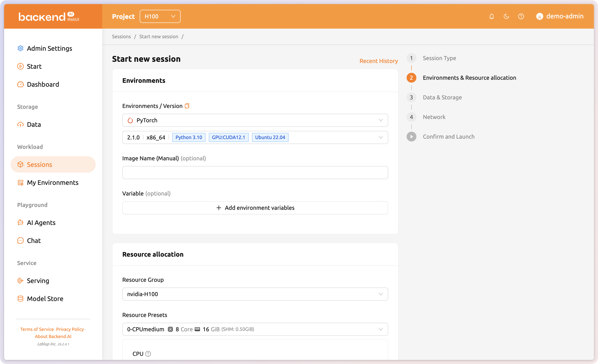598x364 pixels.
Task: Click the CPU help tooltip icon
Action: 148,354
